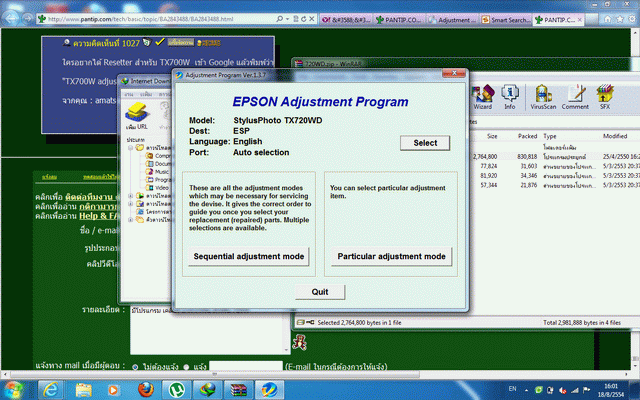The image size is (640, 400).
Task: Click the taskbar clock showing 16:01
Action: (x=611, y=390)
